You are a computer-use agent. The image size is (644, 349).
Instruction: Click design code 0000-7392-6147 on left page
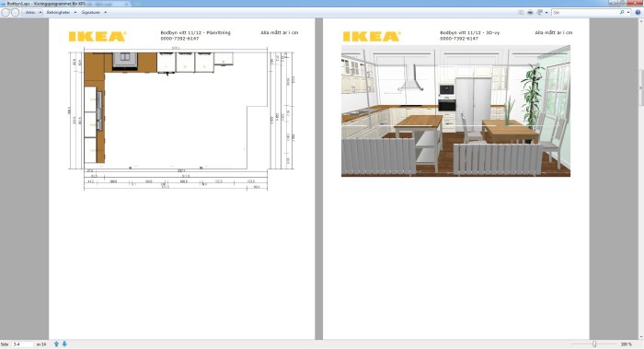pos(179,39)
